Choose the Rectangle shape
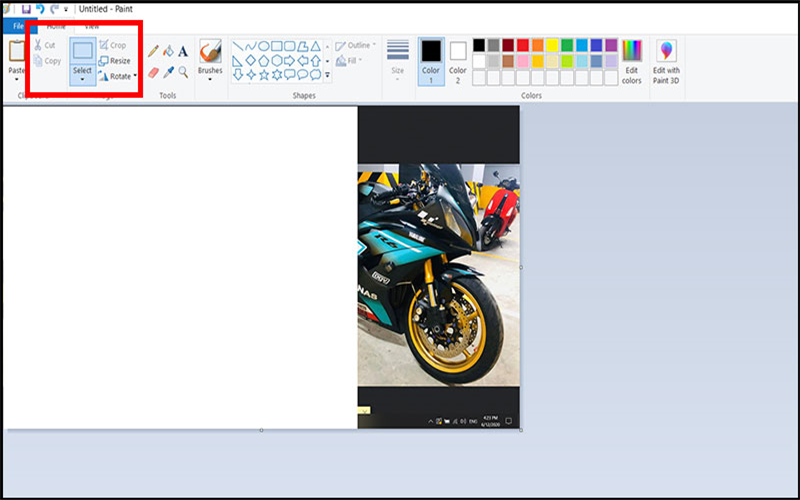Viewport: 800px width, 500px height. click(277, 46)
